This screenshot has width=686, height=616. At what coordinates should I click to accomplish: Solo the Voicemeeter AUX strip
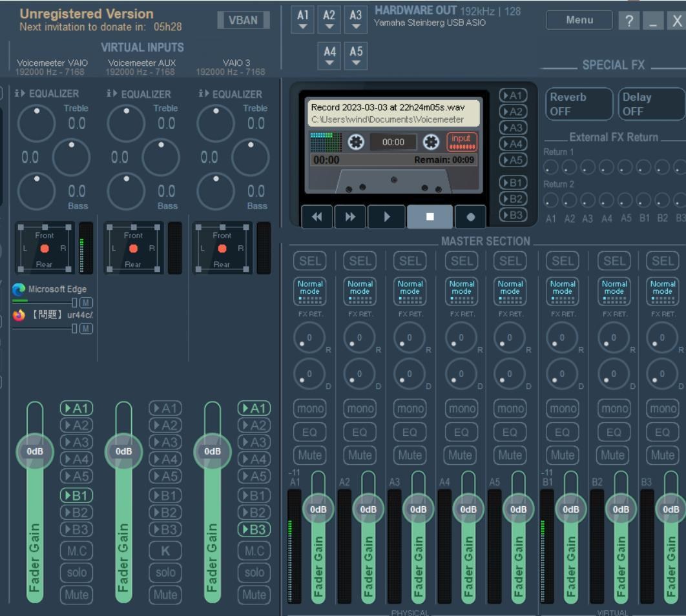pos(165,572)
